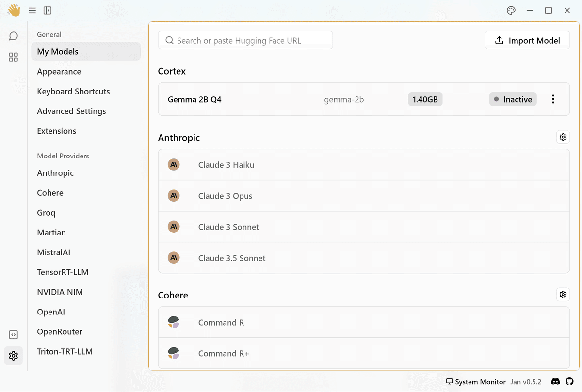Click the Cortex section heading
The height and width of the screenshot is (392, 582).
(172, 71)
